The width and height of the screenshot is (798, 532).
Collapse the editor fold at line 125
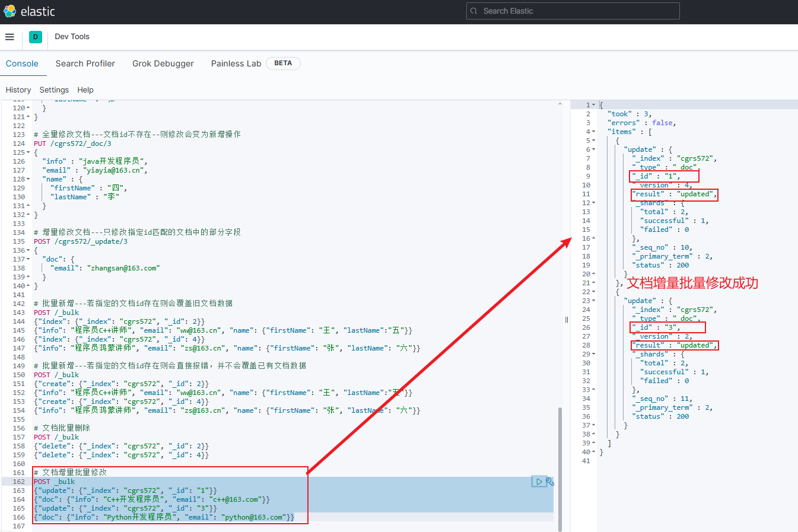click(28, 152)
